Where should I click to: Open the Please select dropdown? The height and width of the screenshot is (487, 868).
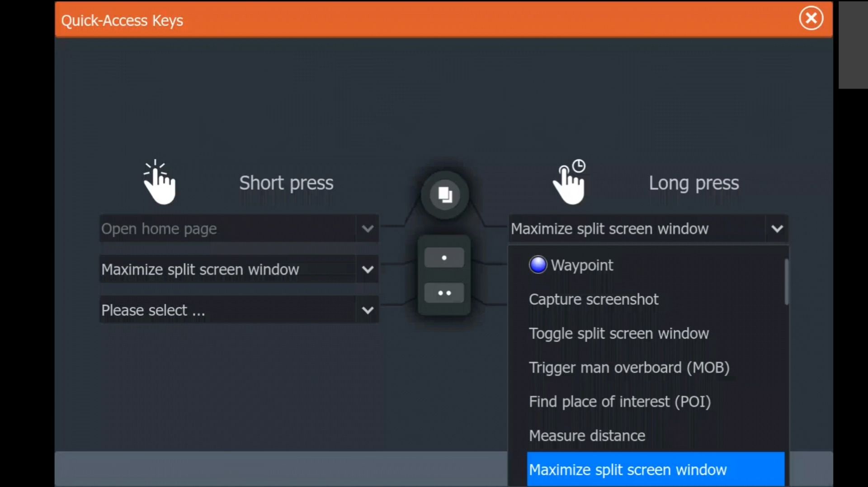coord(368,310)
